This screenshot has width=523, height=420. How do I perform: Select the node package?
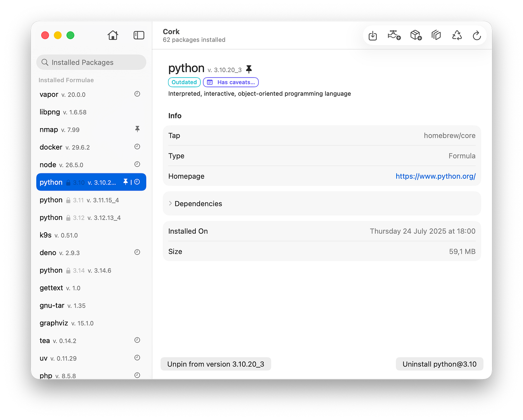(91, 165)
